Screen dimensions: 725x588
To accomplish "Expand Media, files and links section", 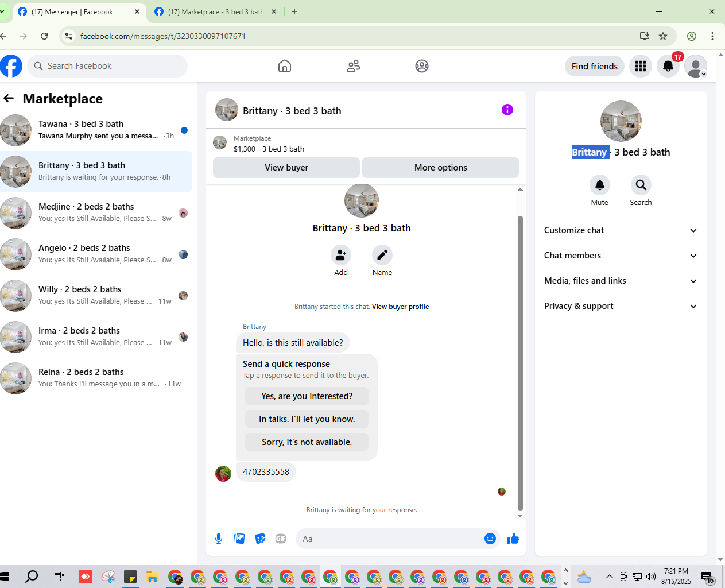I will point(621,281).
